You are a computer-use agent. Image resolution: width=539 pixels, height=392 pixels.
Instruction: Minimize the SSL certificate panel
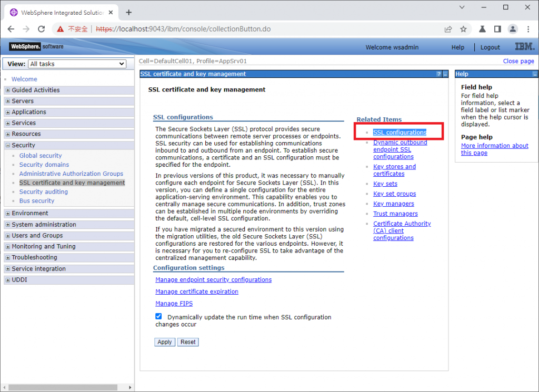[x=445, y=74]
